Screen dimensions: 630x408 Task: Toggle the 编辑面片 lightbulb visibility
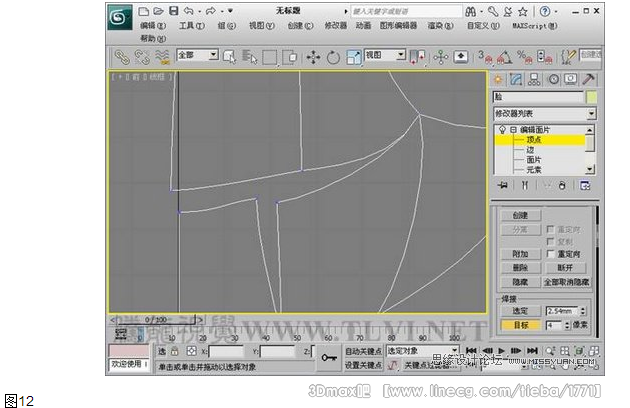502,130
